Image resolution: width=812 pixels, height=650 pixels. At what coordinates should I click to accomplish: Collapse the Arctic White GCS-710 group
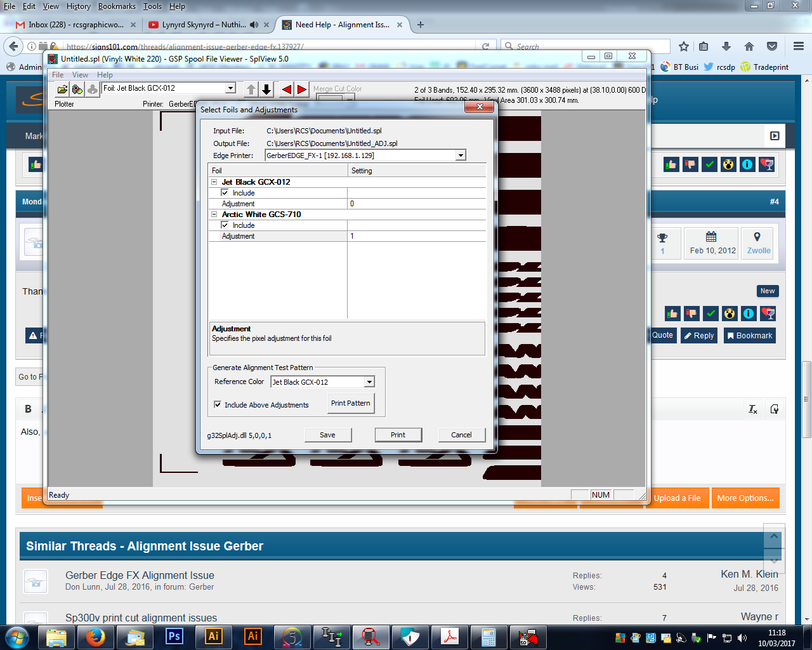(214, 214)
